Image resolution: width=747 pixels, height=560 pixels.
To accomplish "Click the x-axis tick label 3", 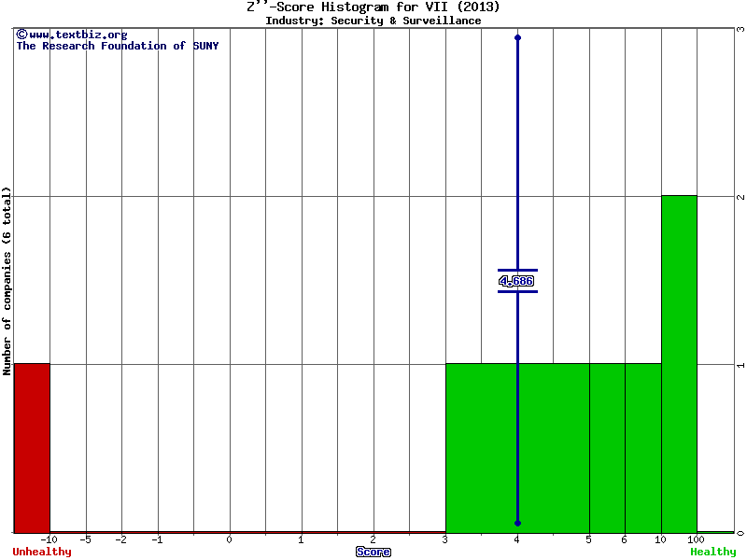I will click(445, 539).
